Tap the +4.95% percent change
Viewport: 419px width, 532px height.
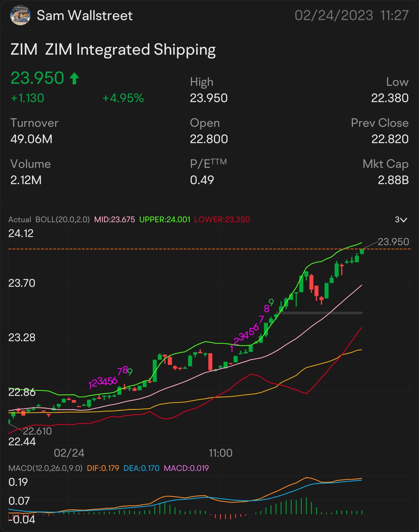click(123, 98)
